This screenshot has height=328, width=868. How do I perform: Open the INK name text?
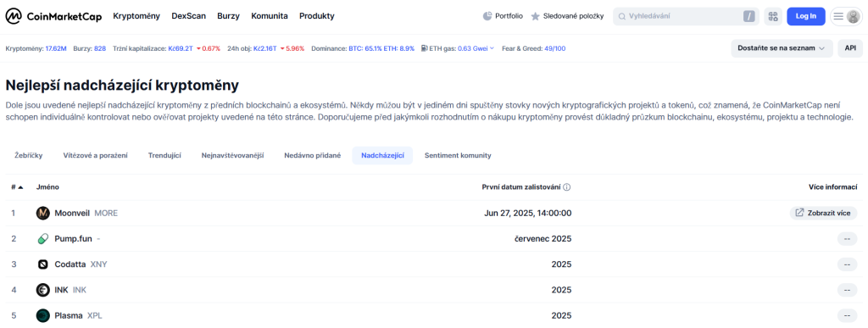pos(61,290)
